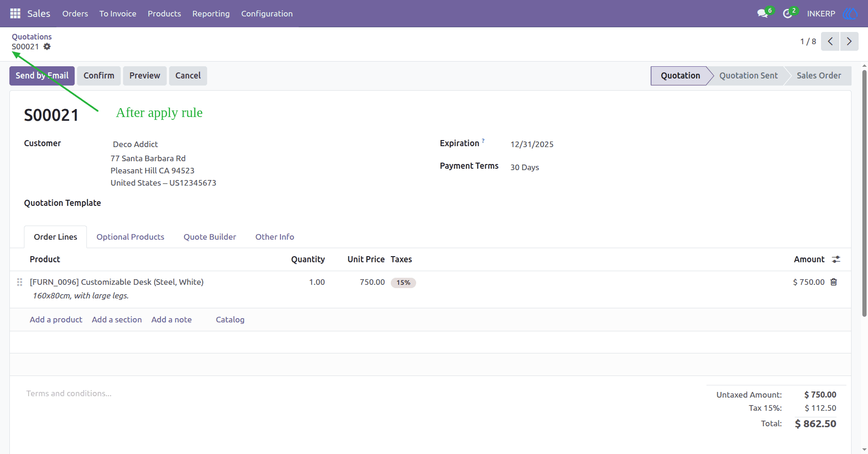Switch to Optional Products tab

(x=131, y=237)
